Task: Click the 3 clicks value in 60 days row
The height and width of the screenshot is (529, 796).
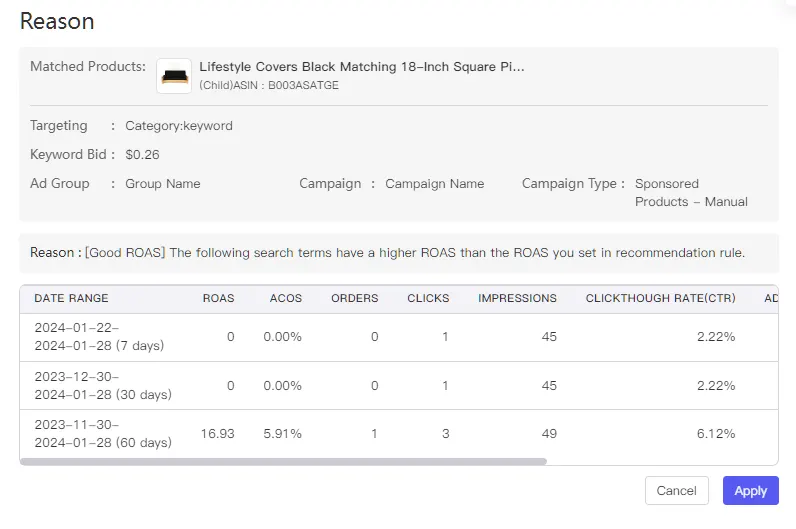Action: point(445,434)
